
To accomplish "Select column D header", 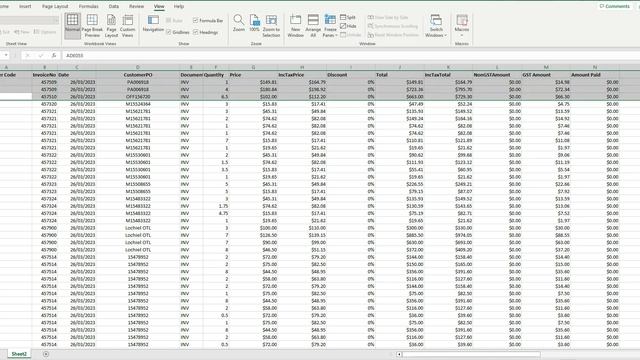I will click(x=138, y=67).
